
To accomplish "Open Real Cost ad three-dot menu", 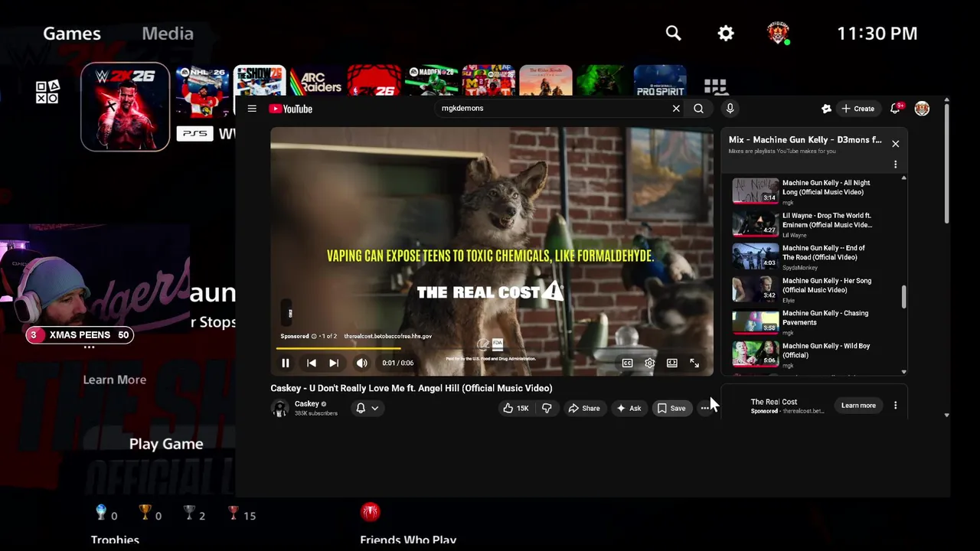I will (x=895, y=406).
